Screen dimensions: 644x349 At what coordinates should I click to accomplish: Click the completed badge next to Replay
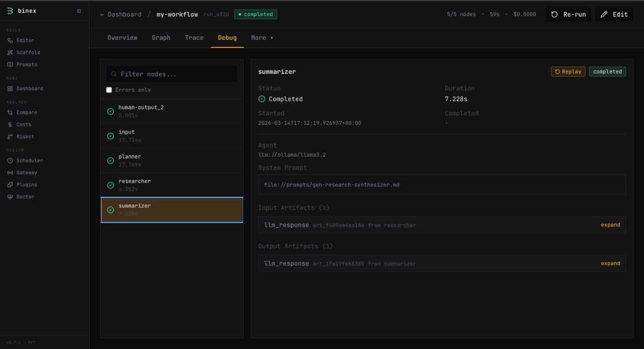[607, 72]
